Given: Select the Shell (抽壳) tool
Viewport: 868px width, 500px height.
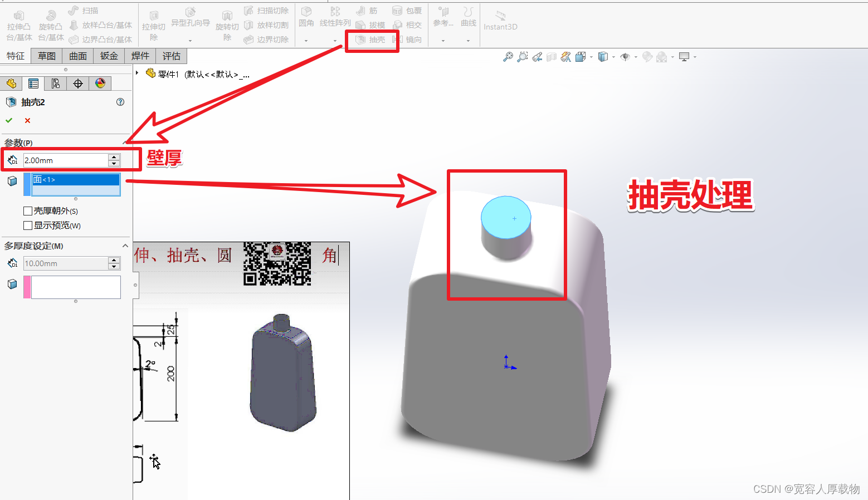Looking at the screenshot, I should [x=370, y=40].
